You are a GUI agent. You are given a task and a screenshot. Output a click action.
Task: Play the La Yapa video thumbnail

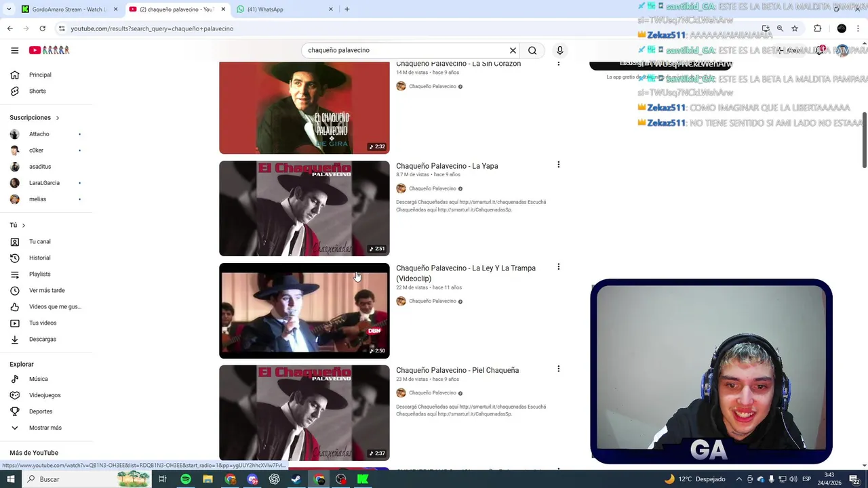(304, 208)
